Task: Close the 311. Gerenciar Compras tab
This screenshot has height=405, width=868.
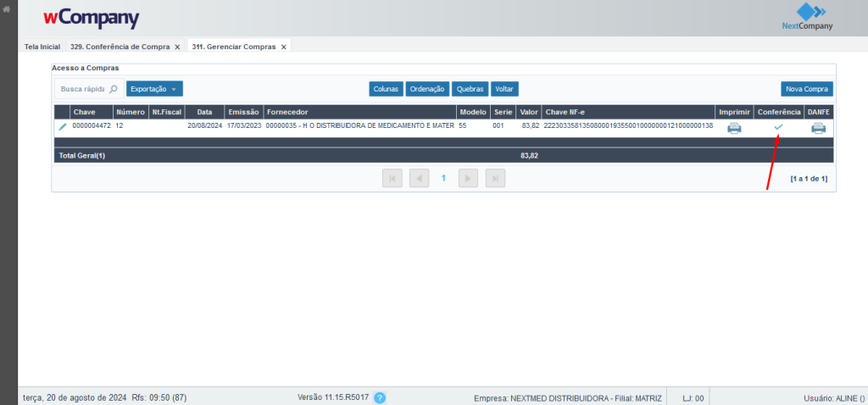Action: pos(284,47)
